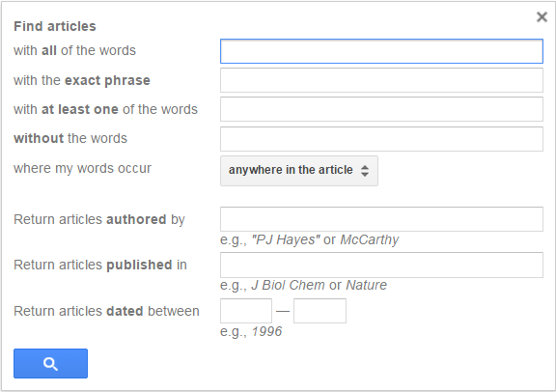
Task: Click the 'with all of the words' label
Action: (x=75, y=50)
